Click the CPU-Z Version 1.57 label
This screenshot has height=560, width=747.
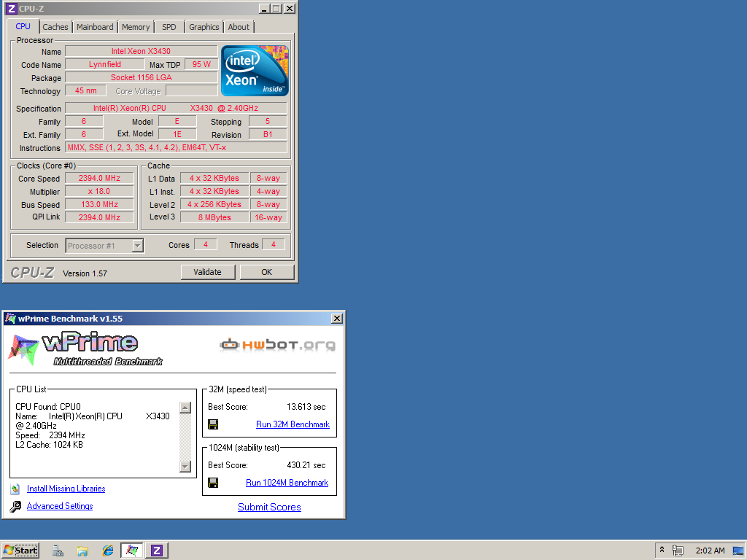click(x=85, y=273)
